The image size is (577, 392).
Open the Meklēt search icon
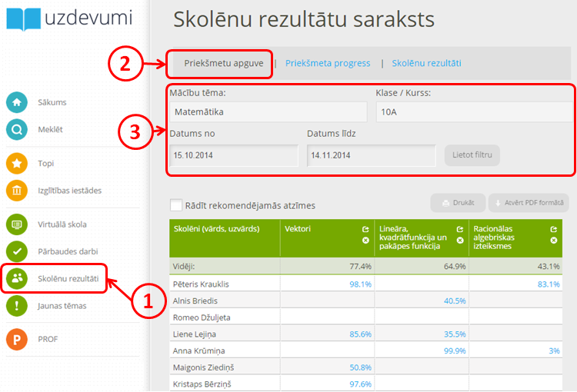(x=17, y=129)
